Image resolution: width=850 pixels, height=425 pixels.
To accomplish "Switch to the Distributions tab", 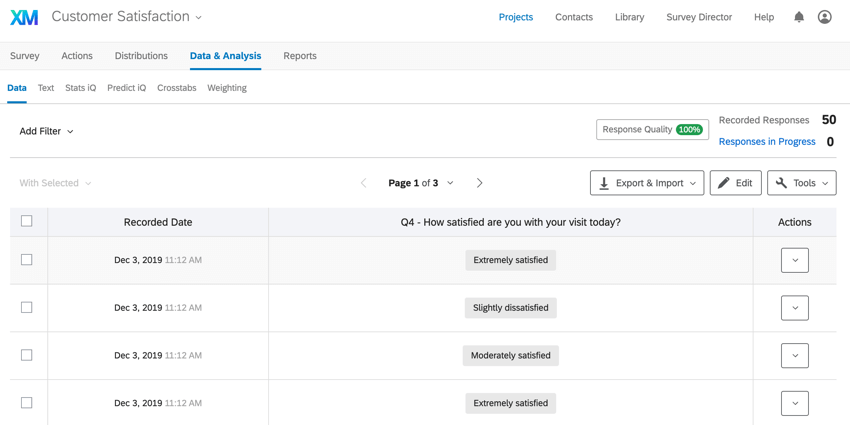I will click(141, 56).
